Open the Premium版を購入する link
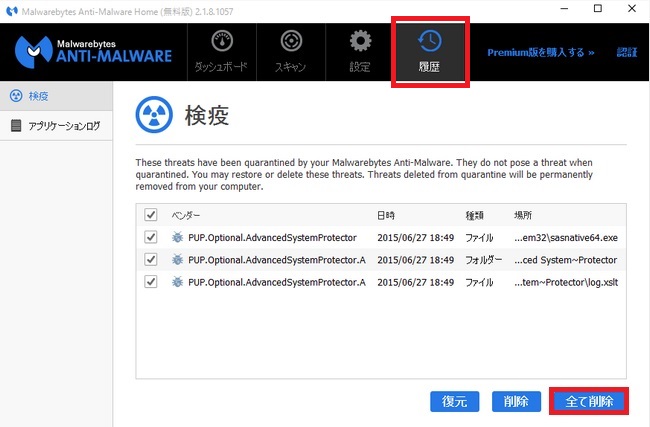Screen dimensions: 650x427 [541, 52]
